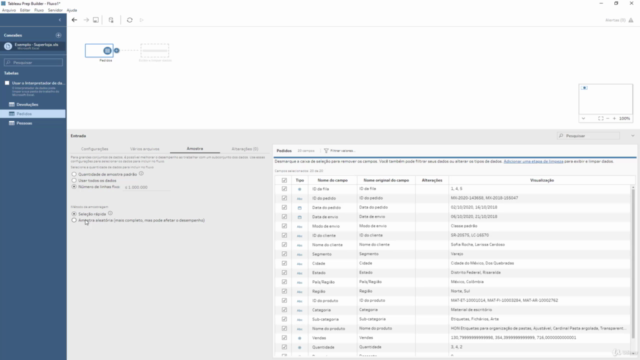The height and width of the screenshot is (360, 640).
Task: Click the Adicionar uma etapa de limpeza link
Action: click(533, 162)
